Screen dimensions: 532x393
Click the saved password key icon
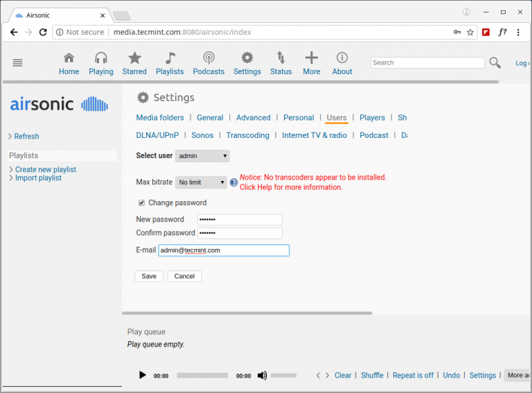point(457,33)
